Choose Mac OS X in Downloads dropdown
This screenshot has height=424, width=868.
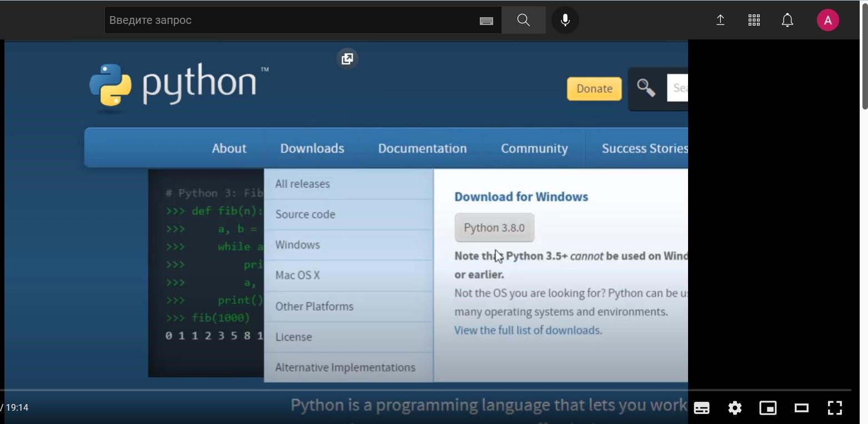(348, 276)
